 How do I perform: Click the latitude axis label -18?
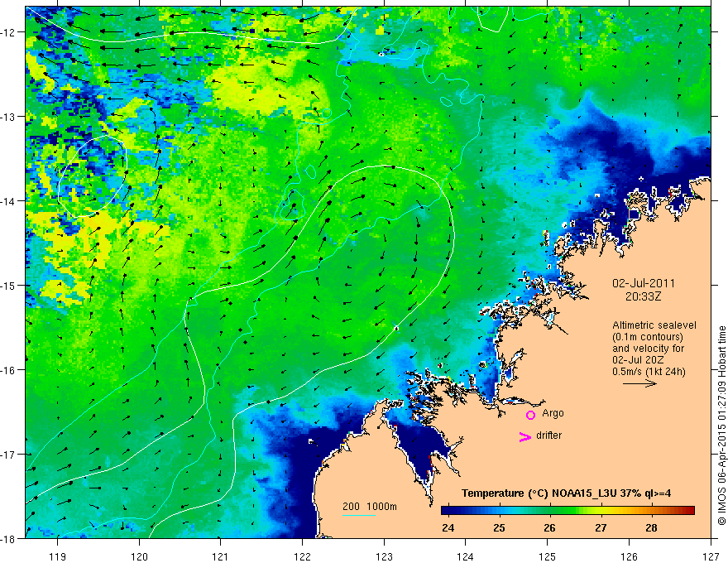click(x=8, y=538)
